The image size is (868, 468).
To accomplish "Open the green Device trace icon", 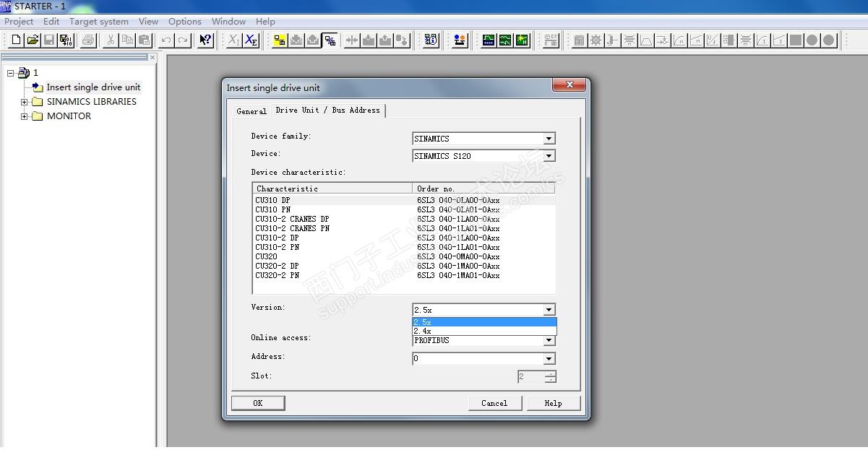I will (489, 40).
